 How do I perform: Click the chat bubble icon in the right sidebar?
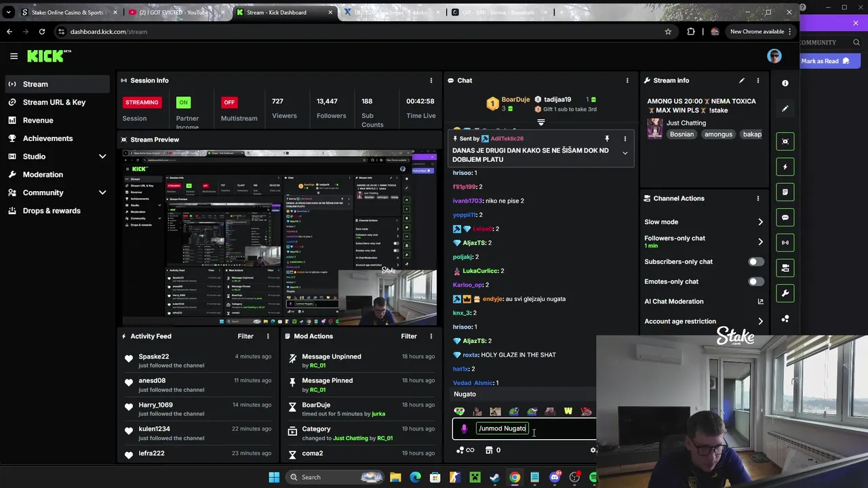785,218
